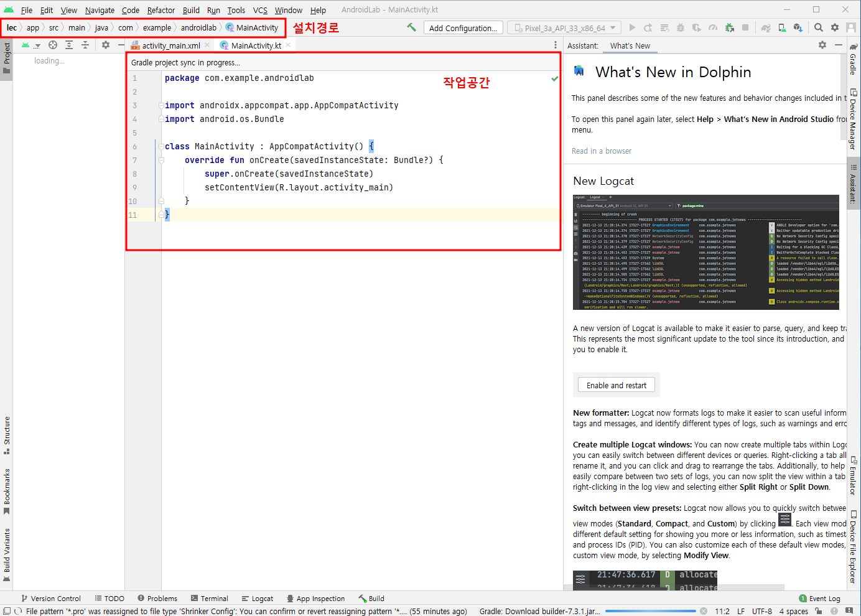Click the Apply Changes and Restart Activity icon
This screenshot has height=616, width=861.
(648, 27)
